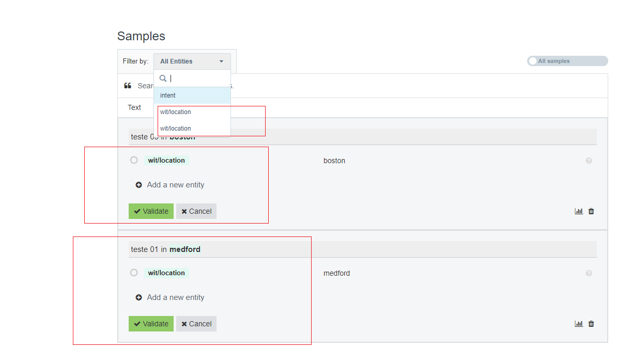Click wit/location tag in medford sample

[x=166, y=273]
